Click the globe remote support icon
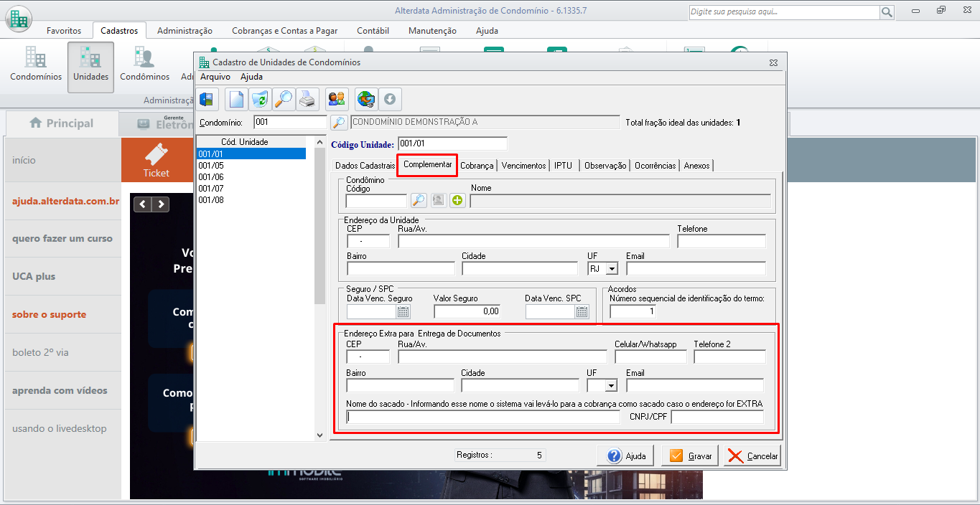Viewport: 980px width, 505px height. point(366,99)
